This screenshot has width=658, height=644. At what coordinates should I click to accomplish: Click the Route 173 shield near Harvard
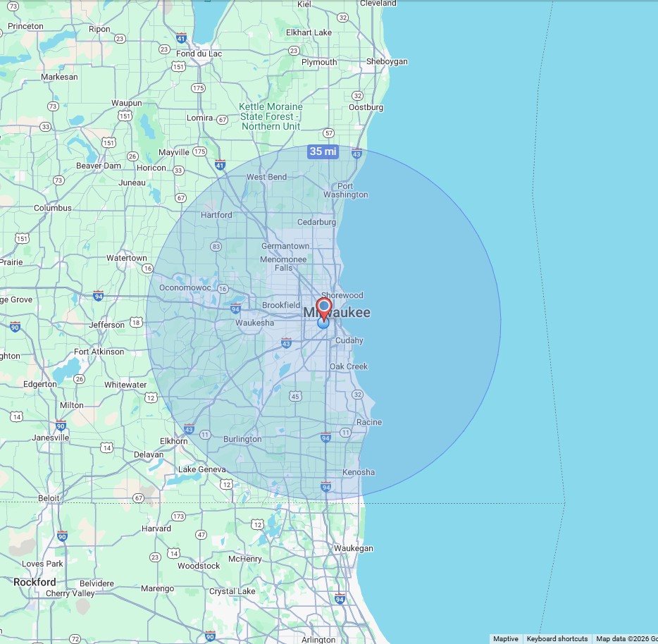[178, 516]
